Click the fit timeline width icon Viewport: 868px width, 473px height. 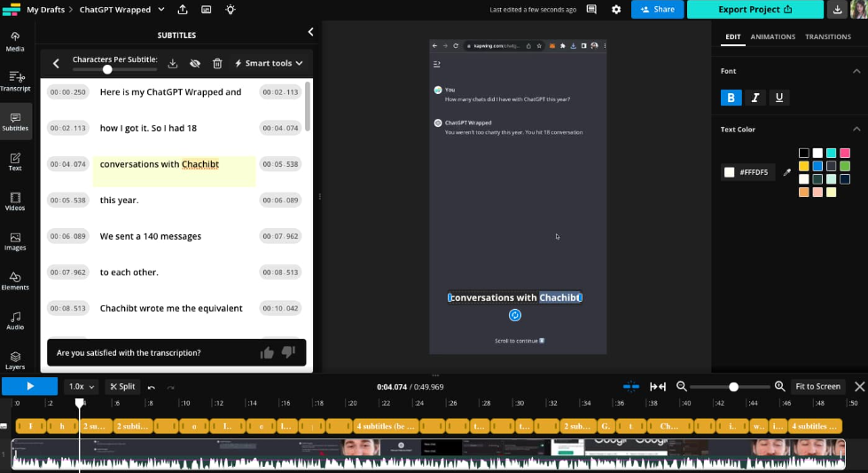[x=658, y=387]
